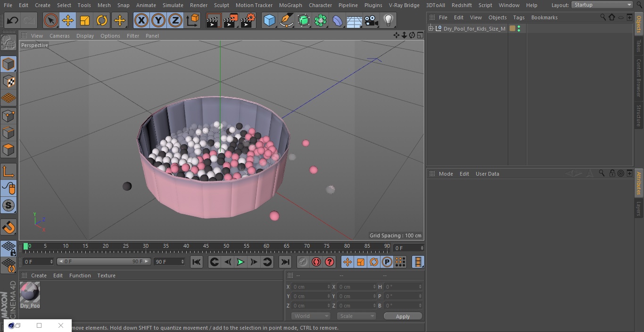Enable the Axis mode tool
This screenshot has height=332, width=644.
(8, 171)
